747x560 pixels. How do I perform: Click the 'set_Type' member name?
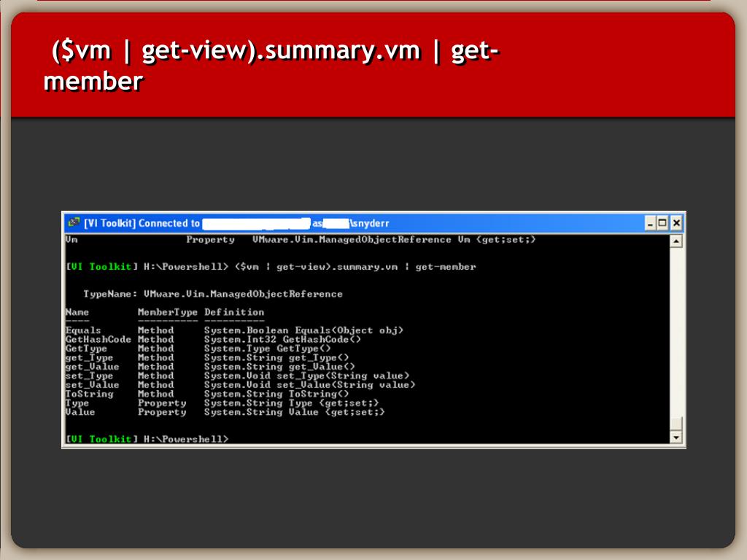tap(89, 376)
